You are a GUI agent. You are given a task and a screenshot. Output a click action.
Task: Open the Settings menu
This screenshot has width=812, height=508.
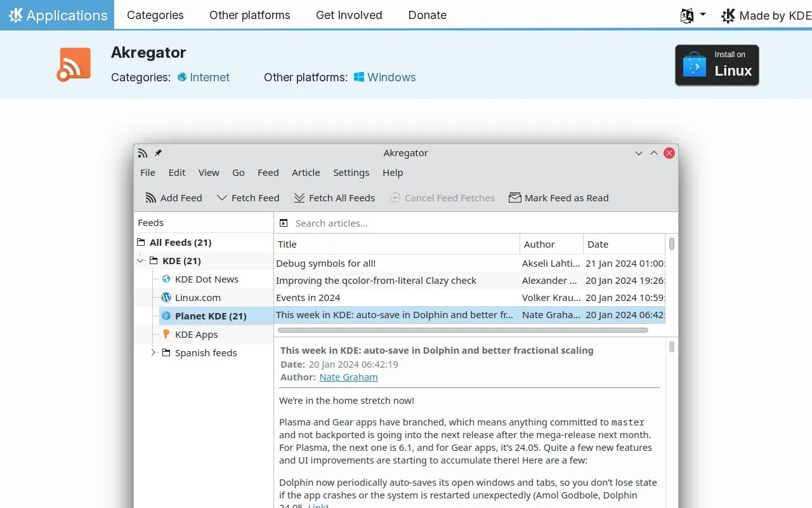[351, 173]
